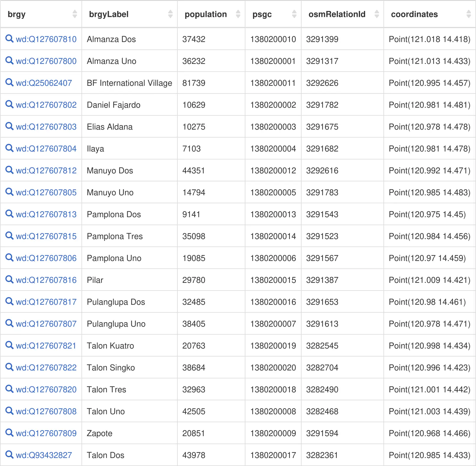Image resolution: width=476 pixels, height=466 pixels.
Task: Open the wd:Q127607807 entity link
Action: pyautogui.click(x=46, y=324)
